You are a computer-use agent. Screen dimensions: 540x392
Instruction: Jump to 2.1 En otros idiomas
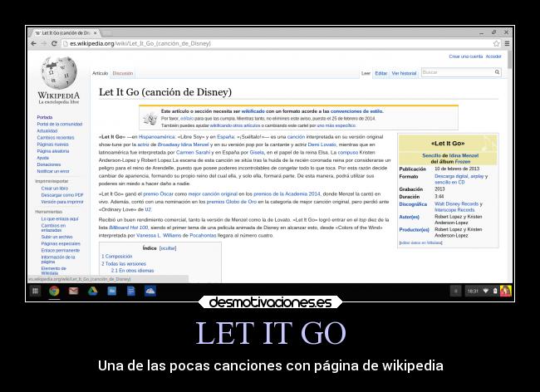click(x=132, y=271)
